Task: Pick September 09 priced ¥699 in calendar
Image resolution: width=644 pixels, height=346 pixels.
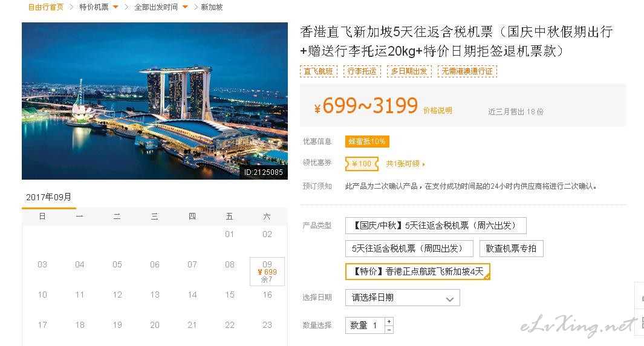Action: tap(267, 271)
